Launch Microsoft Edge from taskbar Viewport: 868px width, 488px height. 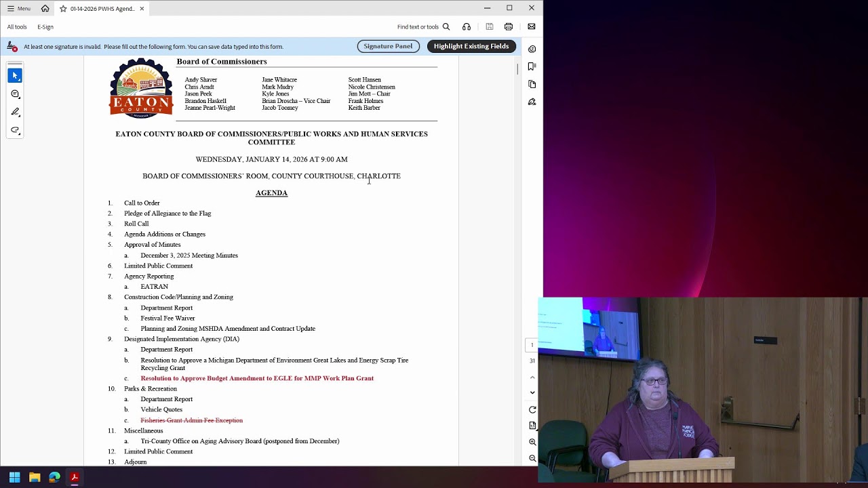pos(54,477)
